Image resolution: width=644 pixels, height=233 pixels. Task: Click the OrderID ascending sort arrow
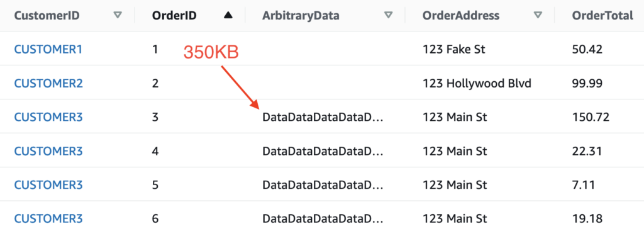228,16
